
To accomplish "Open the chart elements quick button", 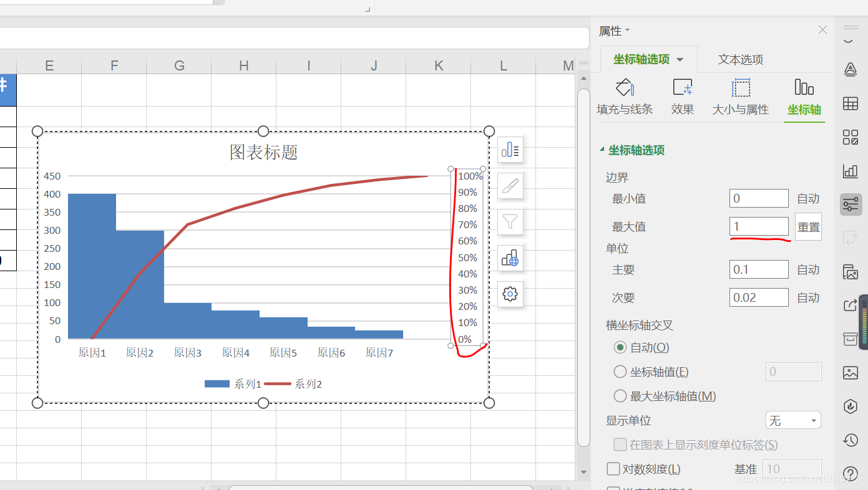I will tap(510, 150).
